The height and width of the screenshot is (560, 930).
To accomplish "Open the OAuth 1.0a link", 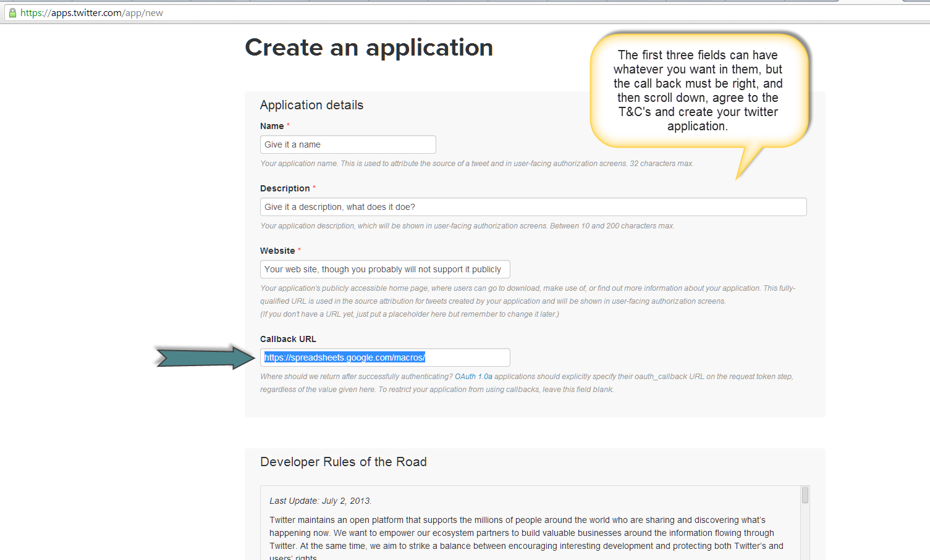I will click(x=473, y=377).
